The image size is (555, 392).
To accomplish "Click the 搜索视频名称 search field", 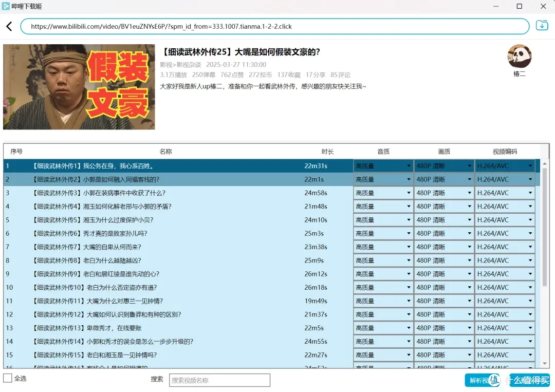I will point(219,380).
